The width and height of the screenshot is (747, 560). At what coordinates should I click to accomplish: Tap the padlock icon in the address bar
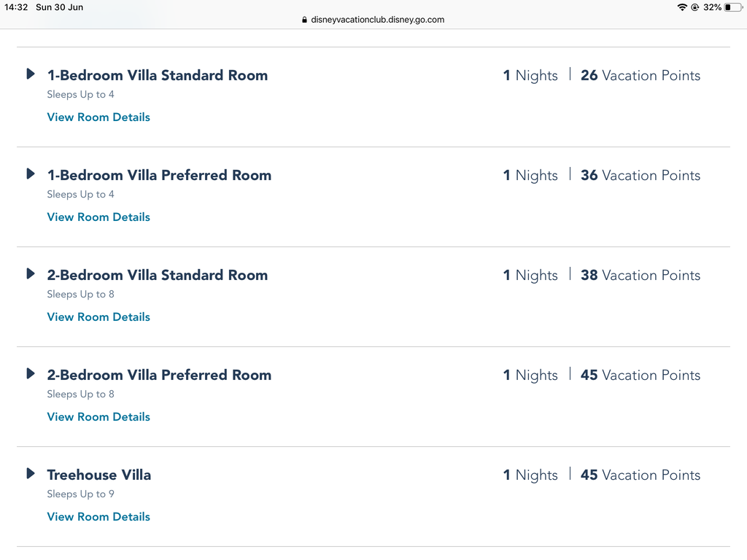coord(305,20)
